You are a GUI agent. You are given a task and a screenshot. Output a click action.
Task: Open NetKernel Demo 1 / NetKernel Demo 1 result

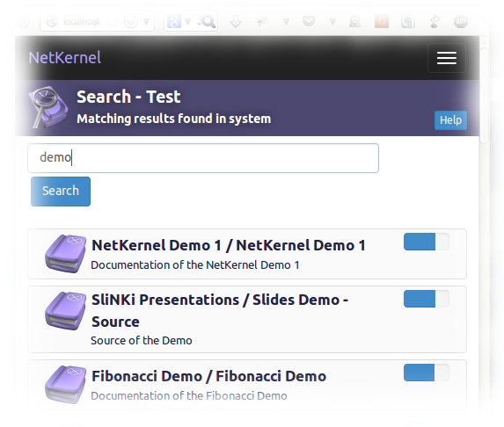[229, 245]
